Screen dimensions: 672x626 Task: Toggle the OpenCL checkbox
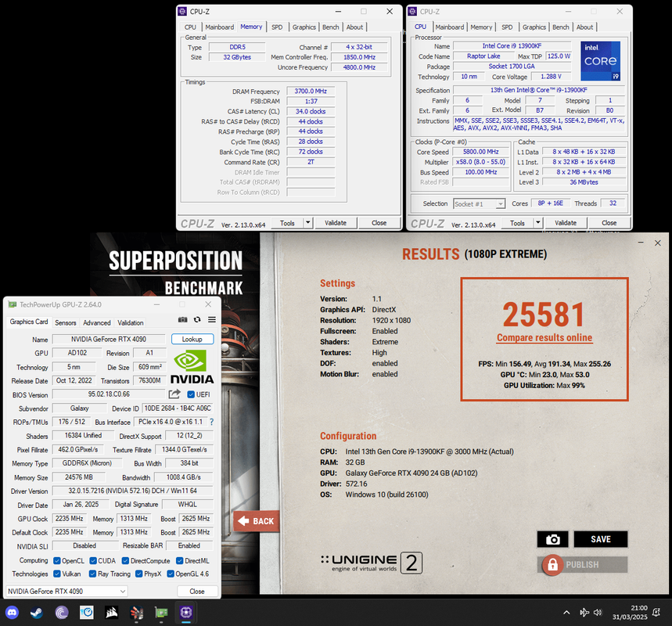click(56, 561)
